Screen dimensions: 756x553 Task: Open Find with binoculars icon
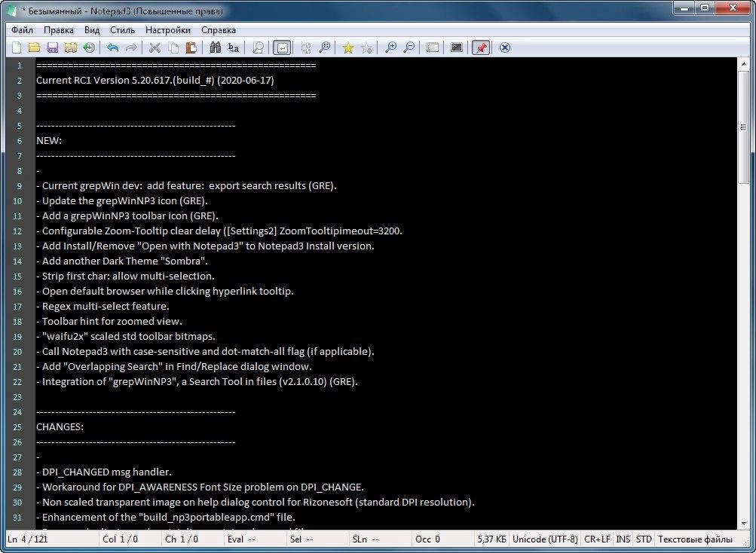[x=215, y=47]
